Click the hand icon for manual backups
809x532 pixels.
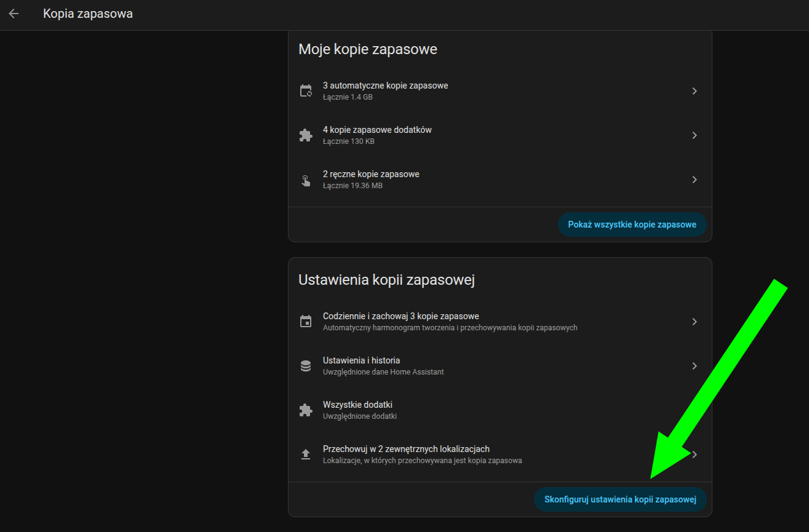click(306, 180)
